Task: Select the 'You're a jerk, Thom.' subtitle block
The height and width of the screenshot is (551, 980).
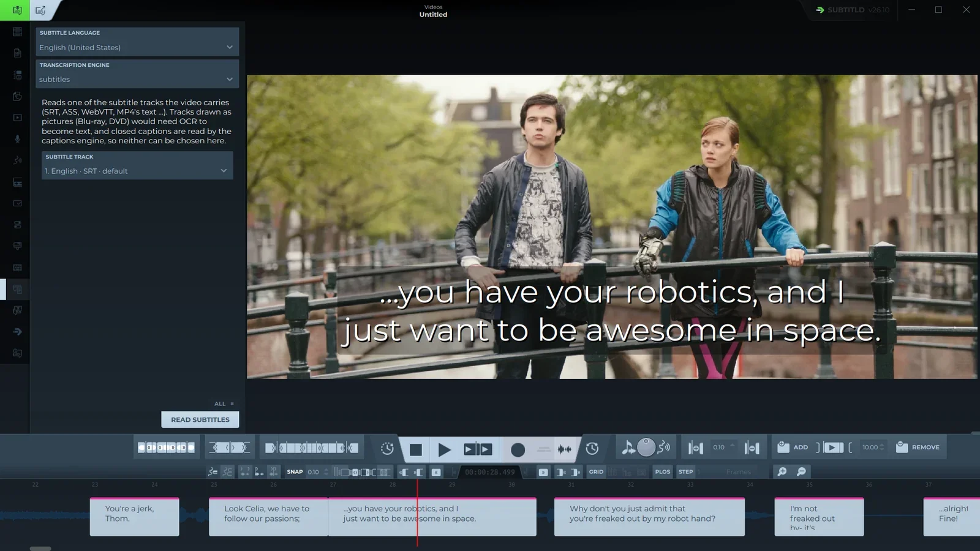Action: (134, 517)
